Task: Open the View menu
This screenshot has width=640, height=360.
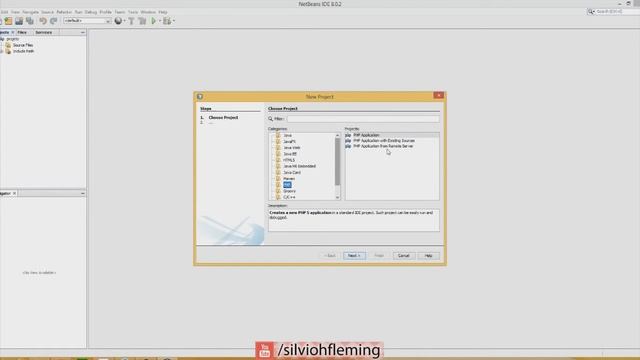Action: (x=15, y=12)
